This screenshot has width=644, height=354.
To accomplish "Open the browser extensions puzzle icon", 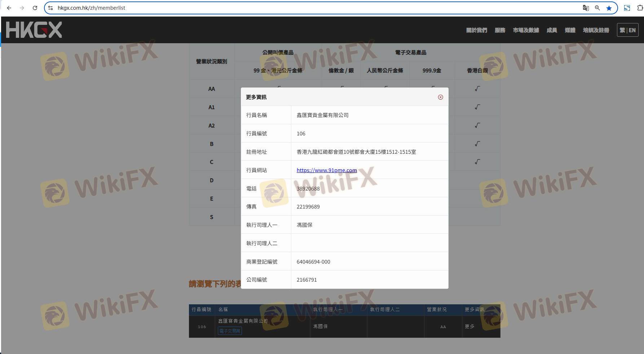I will 640,8.
